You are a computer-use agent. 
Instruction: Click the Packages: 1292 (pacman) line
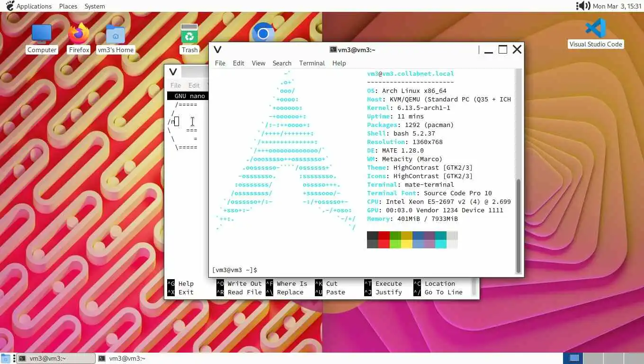(x=411, y=125)
